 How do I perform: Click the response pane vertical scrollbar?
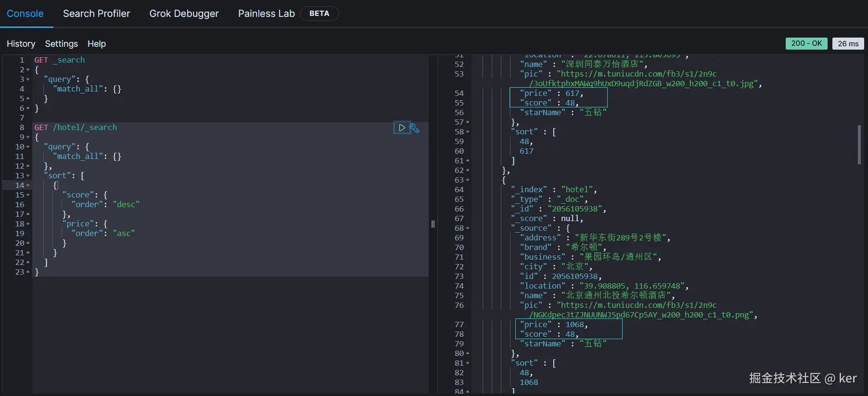tap(859, 145)
